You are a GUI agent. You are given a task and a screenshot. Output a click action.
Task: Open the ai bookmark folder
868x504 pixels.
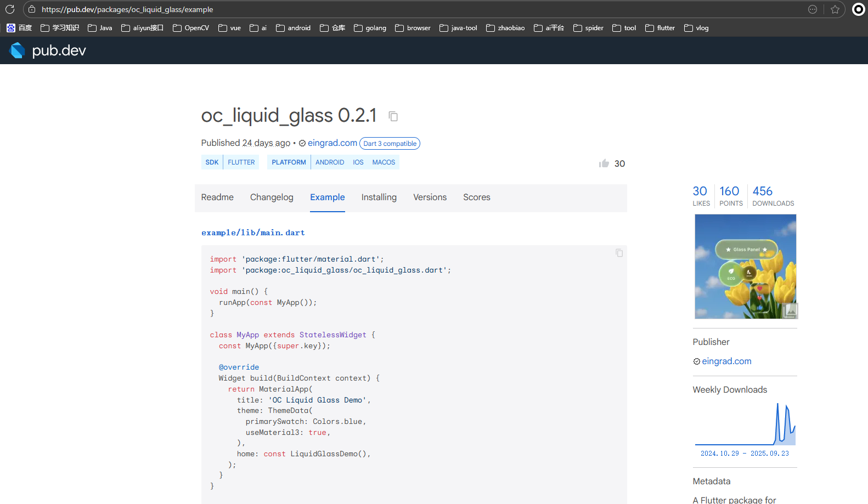click(258, 28)
